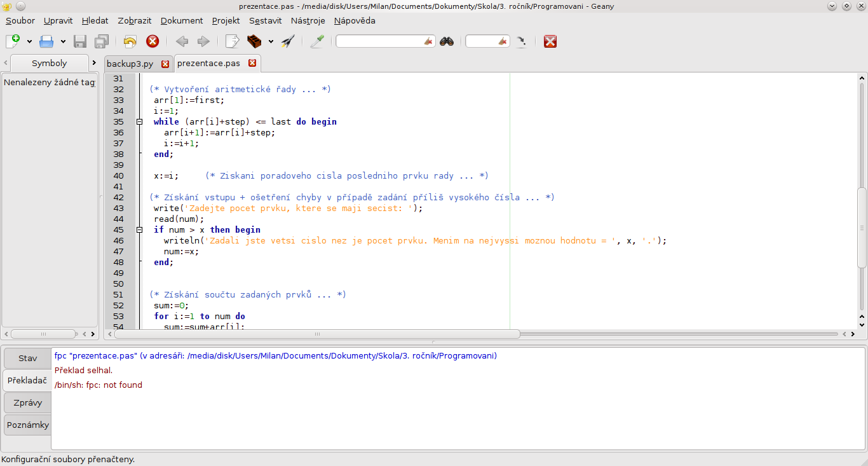The image size is (868, 466).
Task: Click the Revert/reload file icon
Action: tap(130, 41)
